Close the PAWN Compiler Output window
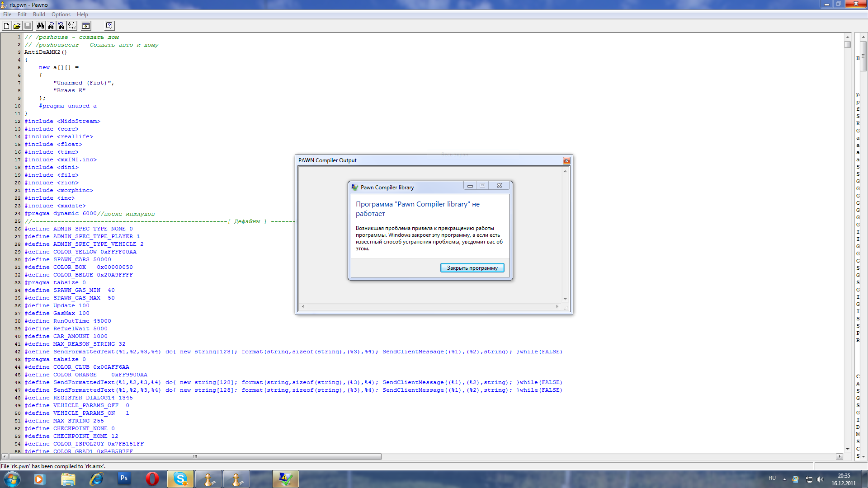Viewport: 868px width, 488px height. click(x=566, y=160)
